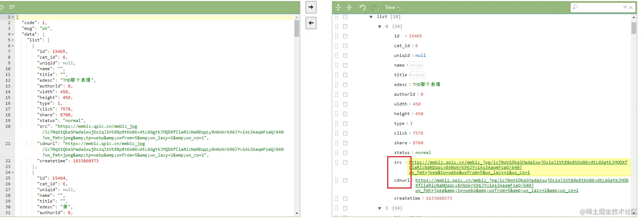
Task: Grab drag handle of title row
Action: coord(337,75)
